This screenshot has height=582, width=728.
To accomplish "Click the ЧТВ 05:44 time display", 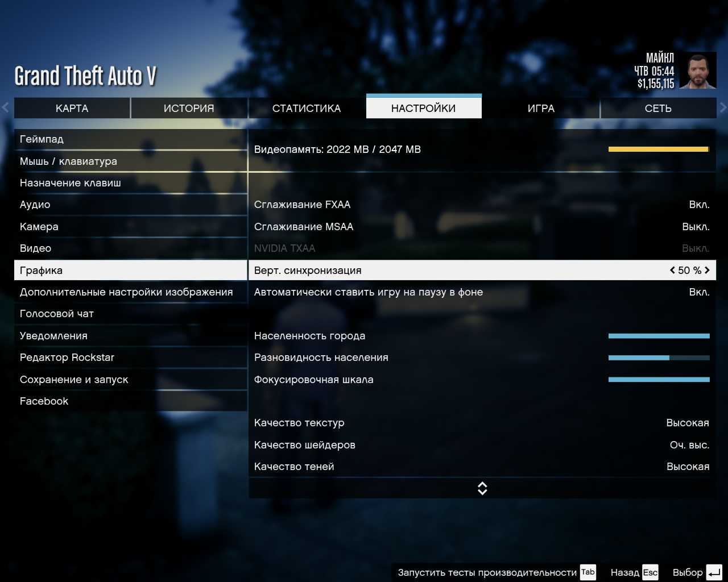I will 654,71.
